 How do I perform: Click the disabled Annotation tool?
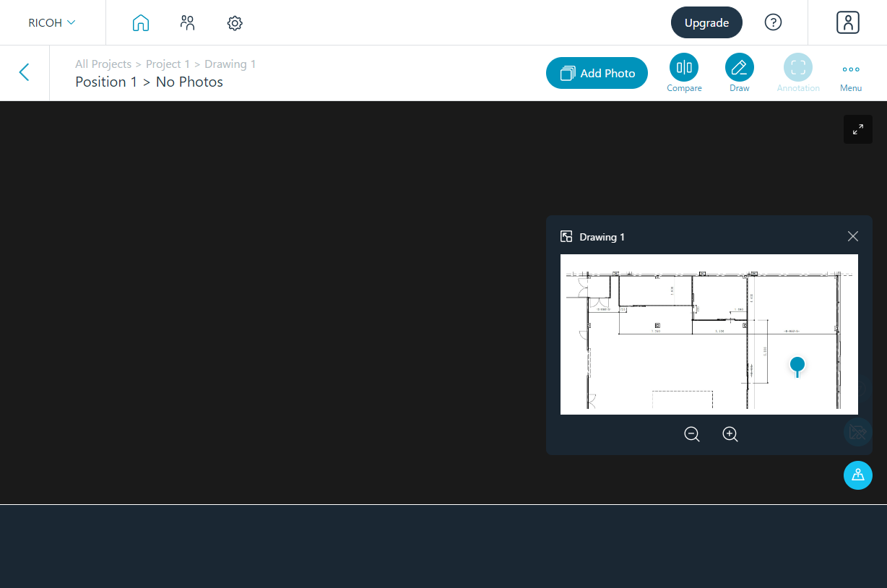tap(798, 73)
